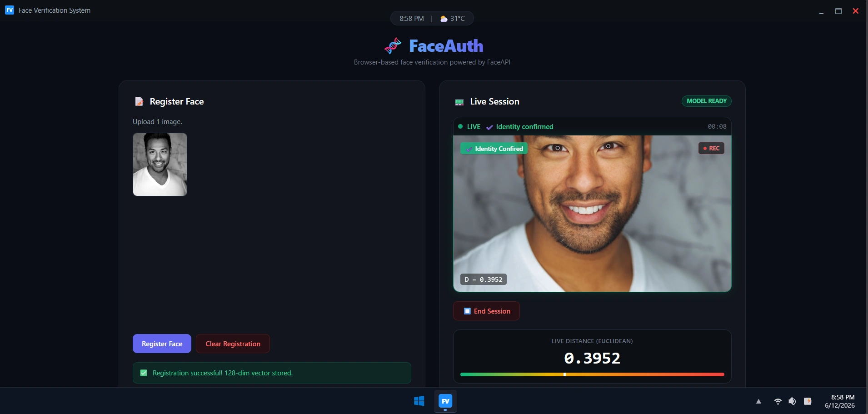Click the FaceAuth title heading

pyautogui.click(x=446, y=46)
